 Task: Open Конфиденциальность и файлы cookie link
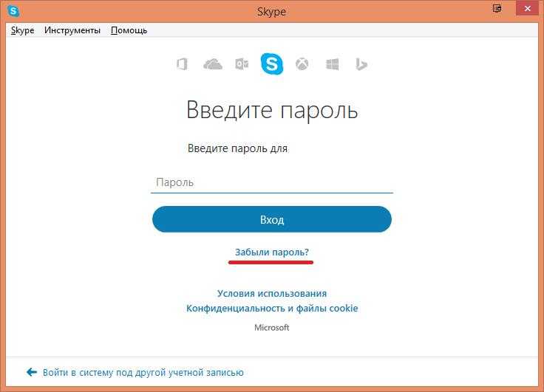(x=272, y=308)
